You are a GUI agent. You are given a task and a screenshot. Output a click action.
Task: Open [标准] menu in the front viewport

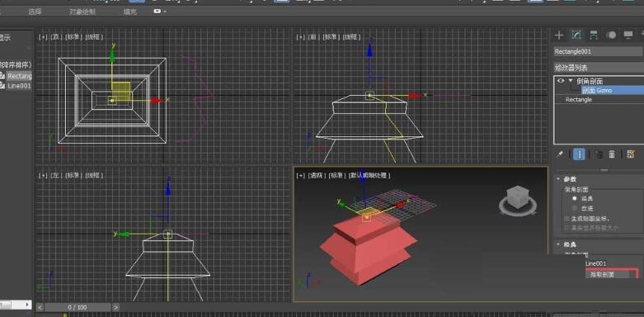331,37
